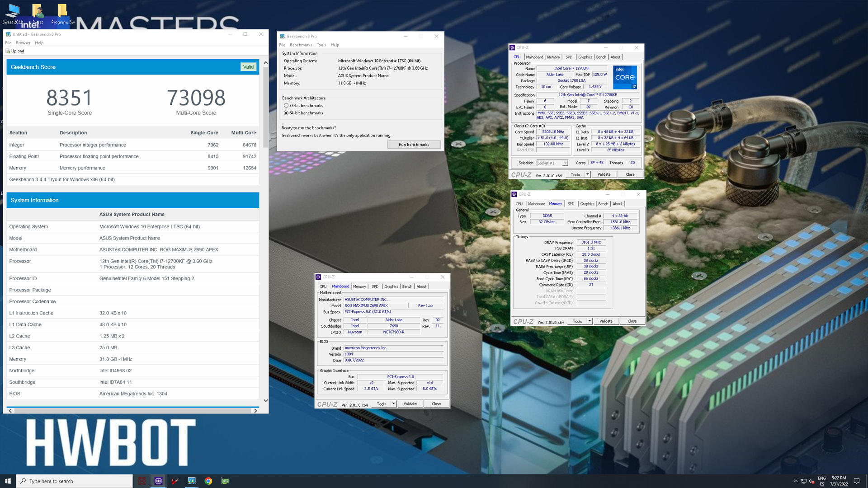Select 64-bit benchmarks option

point(286,113)
